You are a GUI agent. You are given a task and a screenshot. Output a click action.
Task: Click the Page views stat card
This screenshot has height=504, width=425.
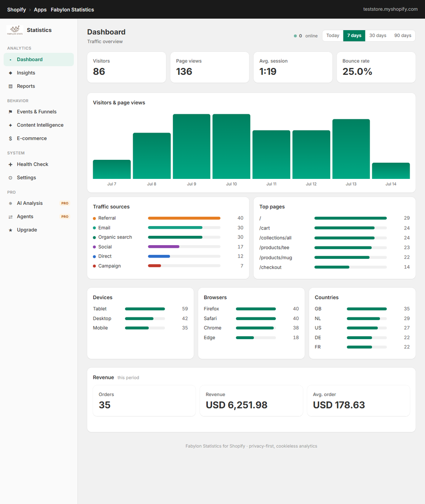point(210,68)
